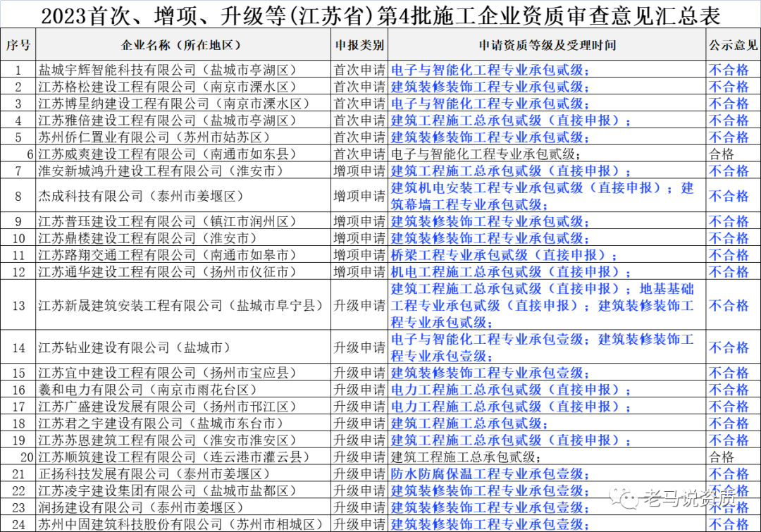The image size is (761, 532).
Task: Select company cell 苏州中固建筑科技股份有限公司
Action: tap(183, 524)
